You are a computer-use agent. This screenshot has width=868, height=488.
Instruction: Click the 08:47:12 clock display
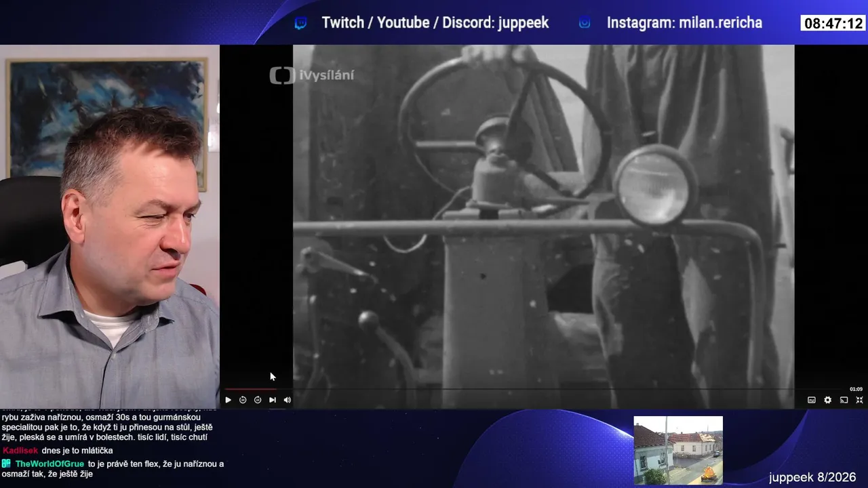[833, 24]
